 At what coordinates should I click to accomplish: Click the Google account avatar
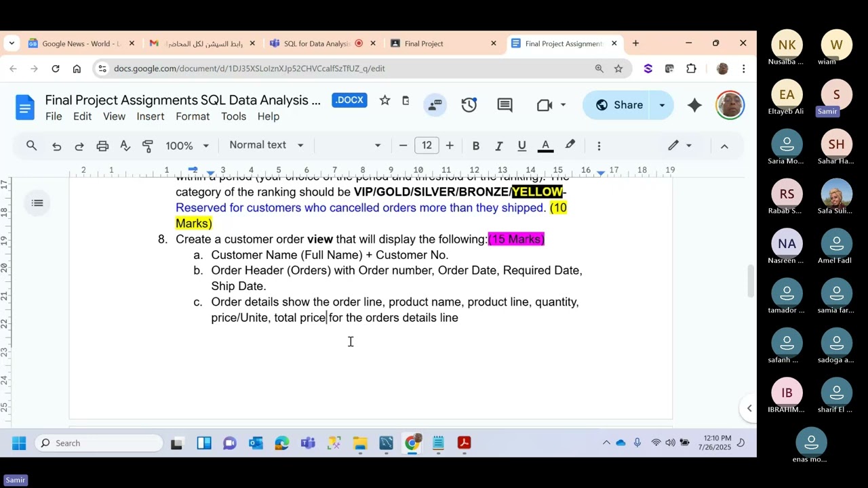coord(730,105)
